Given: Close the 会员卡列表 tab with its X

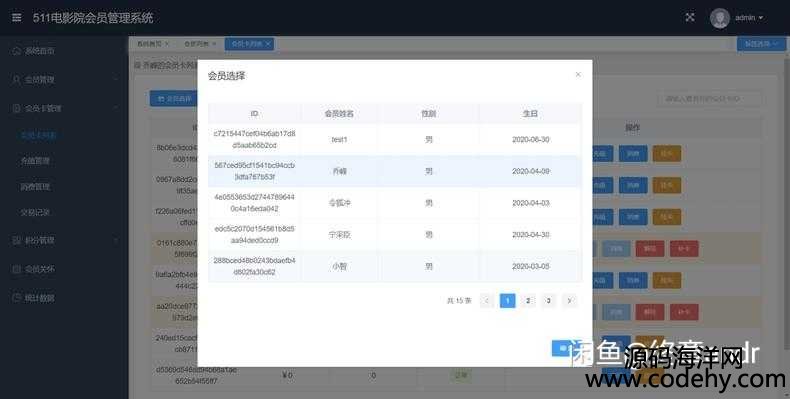Looking at the screenshot, I should 268,44.
